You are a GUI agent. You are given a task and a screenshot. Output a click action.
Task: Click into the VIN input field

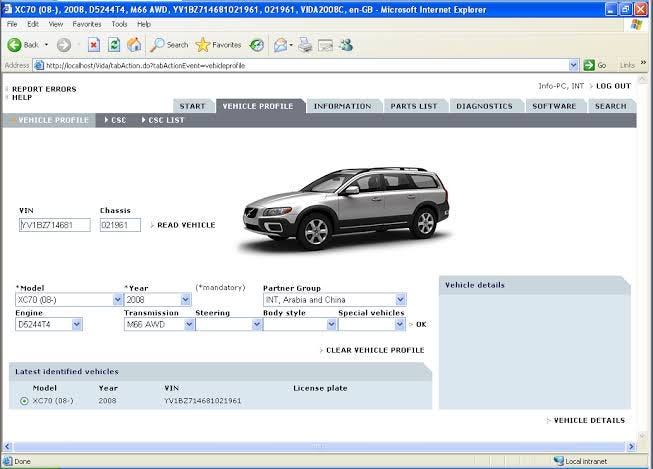[54, 225]
